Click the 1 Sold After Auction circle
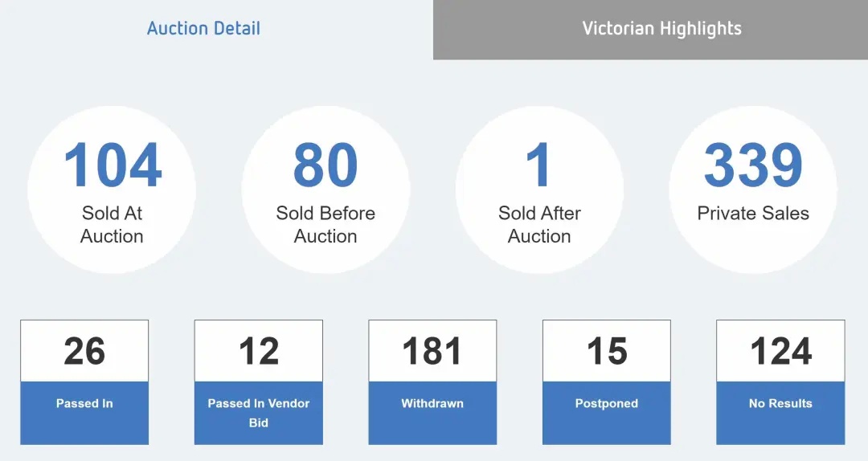 pyautogui.click(x=539, y=190)
